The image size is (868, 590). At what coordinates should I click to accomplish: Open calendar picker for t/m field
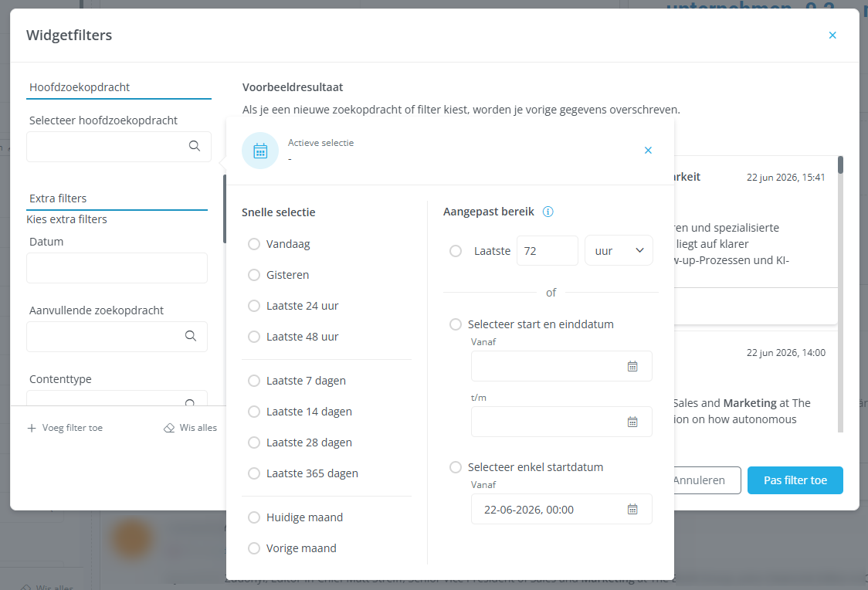pyautogui.click(x=632, y=422)
